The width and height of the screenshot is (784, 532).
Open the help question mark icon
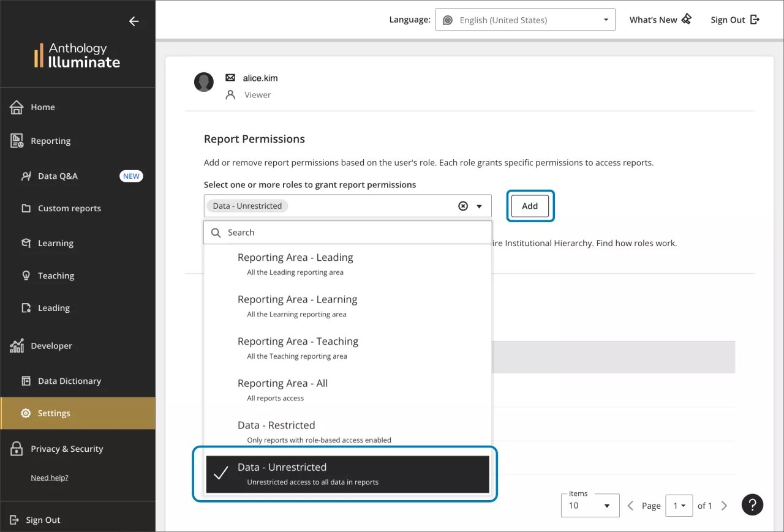(752, 504)
